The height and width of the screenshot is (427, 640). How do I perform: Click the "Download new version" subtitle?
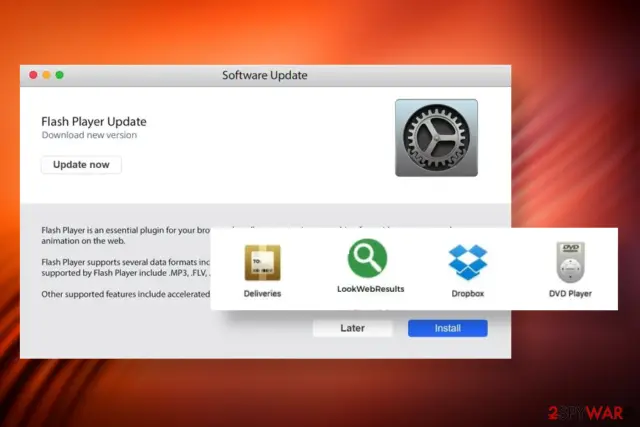pyautogui.click(x=89, y=135)
